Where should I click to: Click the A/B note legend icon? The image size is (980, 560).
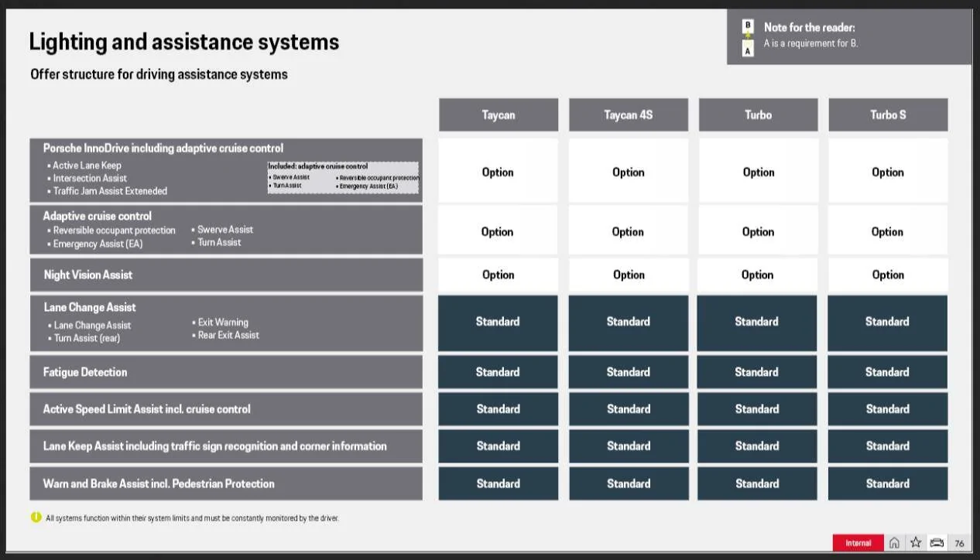pos(748,38)
